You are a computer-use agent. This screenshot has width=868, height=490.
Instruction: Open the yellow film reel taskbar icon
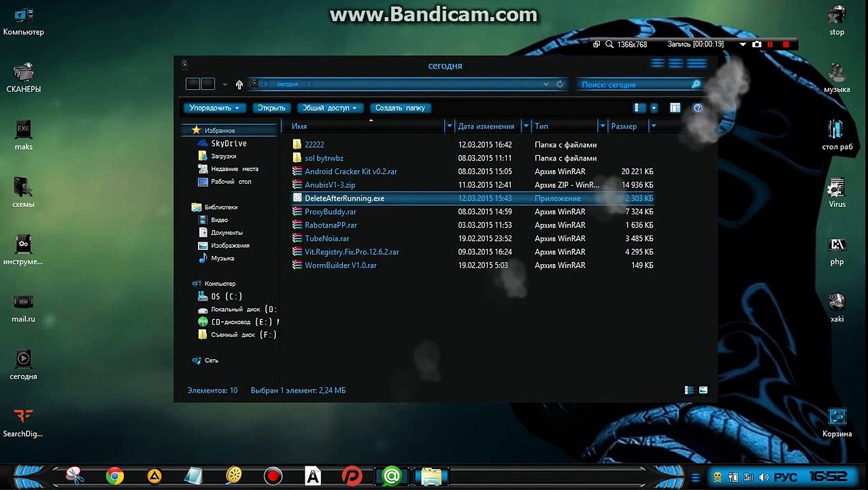[x=233, y=476]
